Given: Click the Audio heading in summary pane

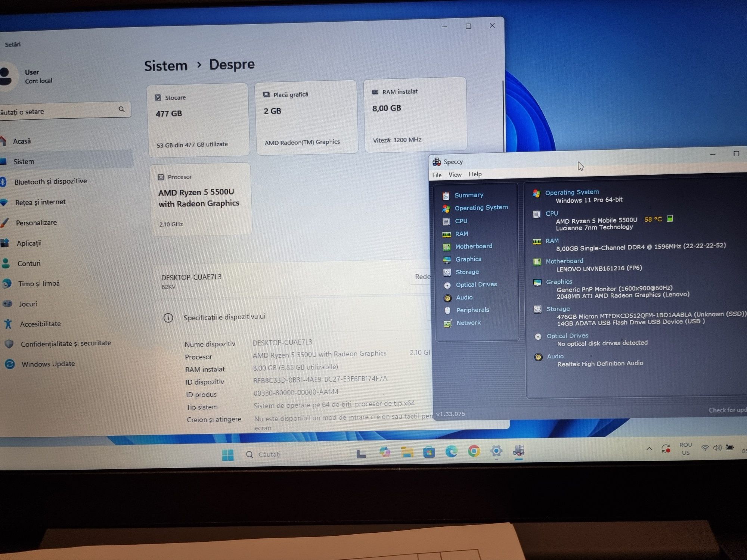Looking at the screenshot, I should pos(555,357).
